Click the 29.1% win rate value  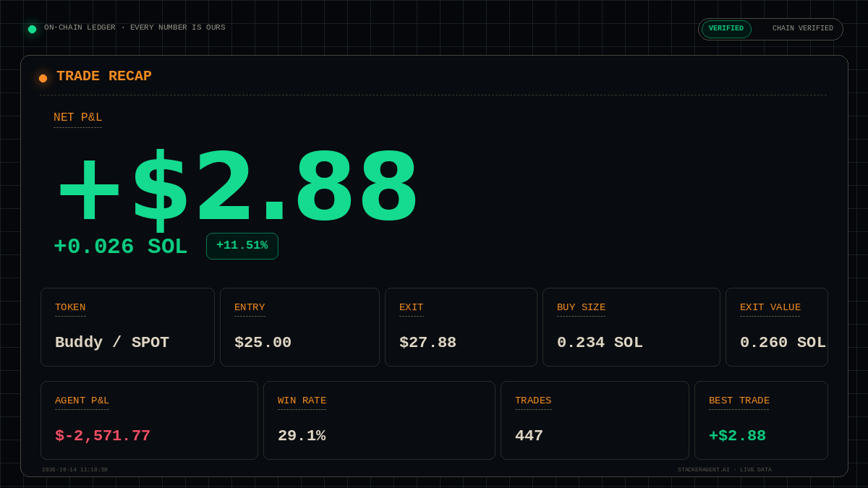[x=302, y=436]
